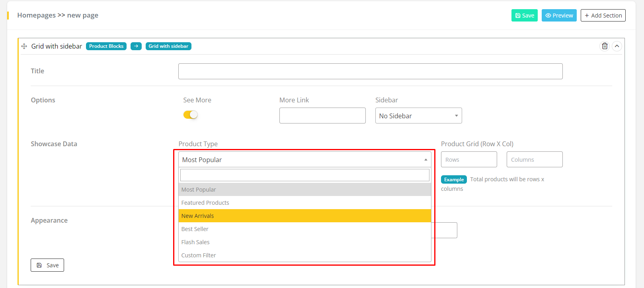The image size is (644, 288).
Task: Click the Preview button
Action: point(559,16)
